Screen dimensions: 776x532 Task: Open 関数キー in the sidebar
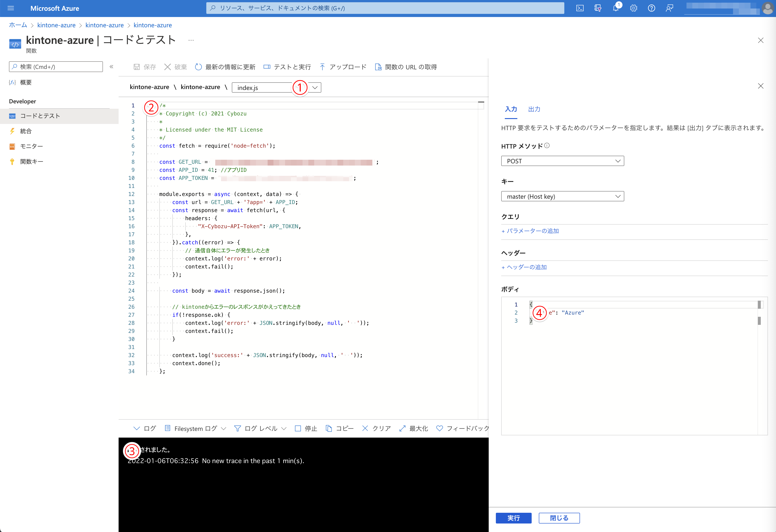pos(31,162)
